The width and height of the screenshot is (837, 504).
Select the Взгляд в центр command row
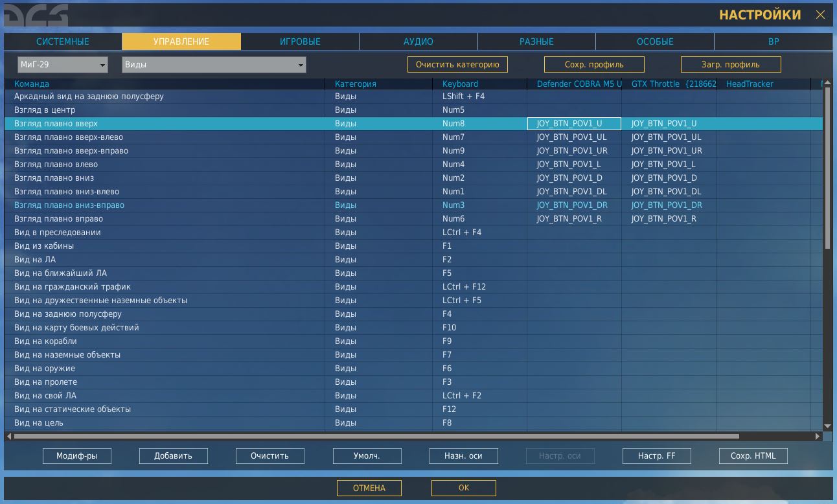click(x=413, y=110)
